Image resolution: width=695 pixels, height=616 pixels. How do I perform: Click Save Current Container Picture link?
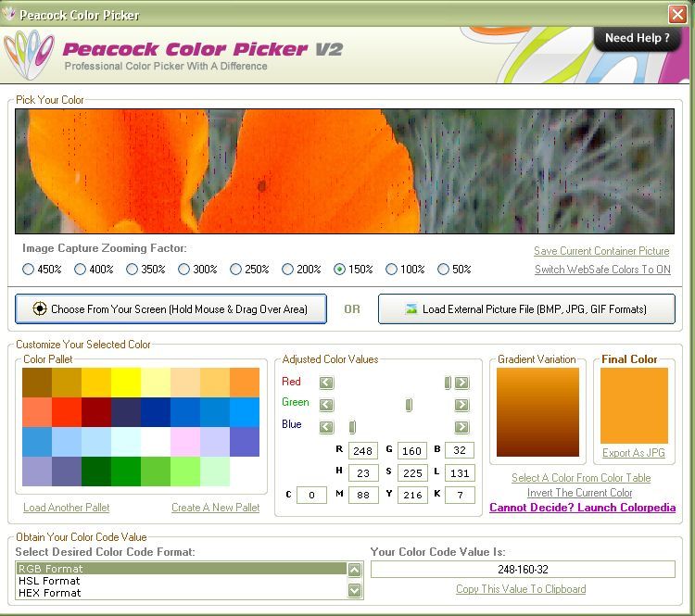[x=601, y=251]
